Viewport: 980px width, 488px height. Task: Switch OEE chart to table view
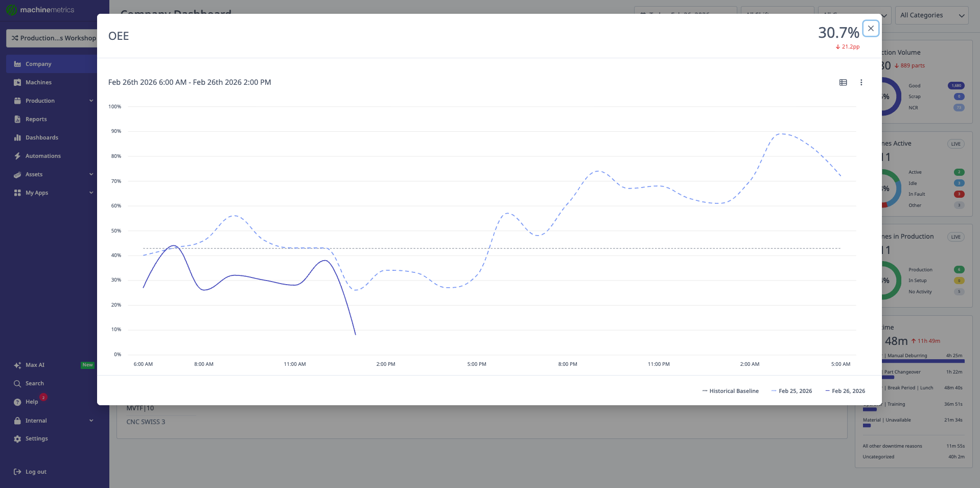[x=843, y=82]
